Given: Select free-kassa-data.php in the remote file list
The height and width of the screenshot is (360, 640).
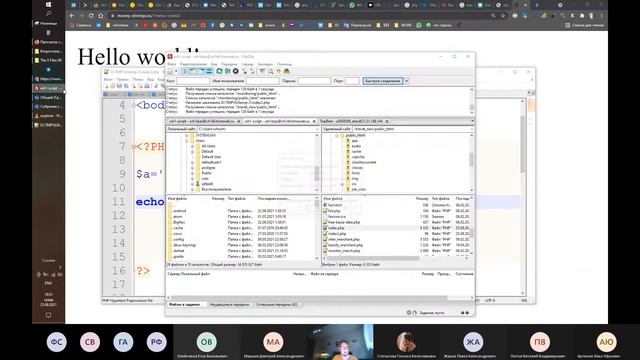Looking at the screenshot, I should tap(344, 222).
